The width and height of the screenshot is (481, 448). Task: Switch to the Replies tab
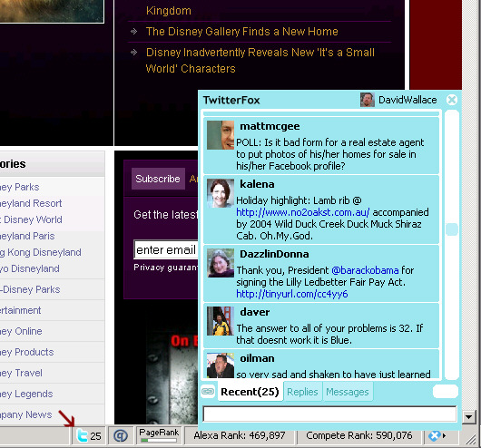coord(302,392)
